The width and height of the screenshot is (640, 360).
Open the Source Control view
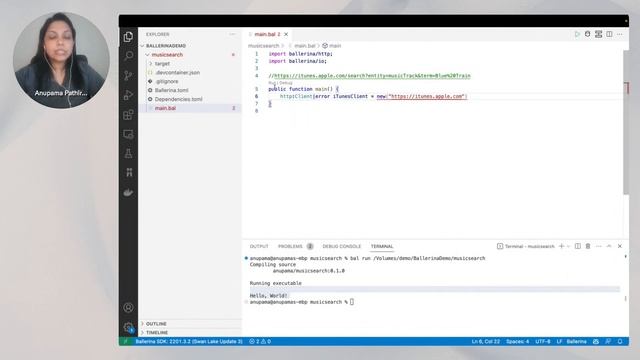point(128,76)
